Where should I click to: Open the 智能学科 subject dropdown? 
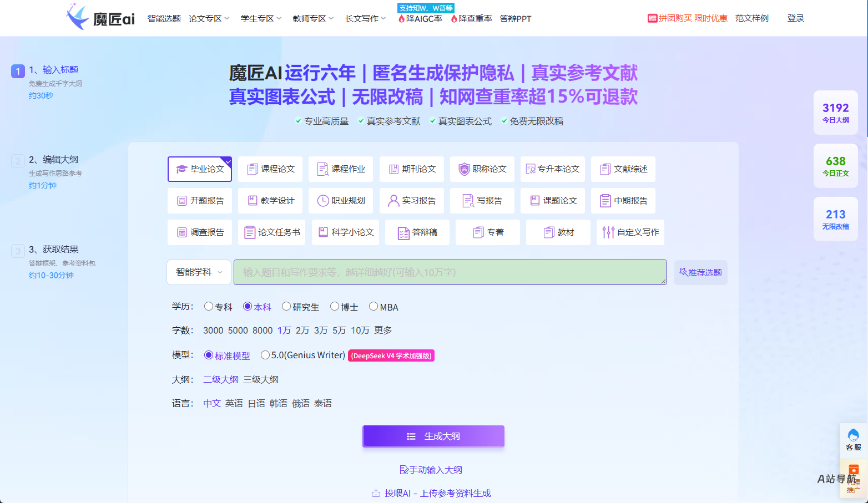click(199, 272)
